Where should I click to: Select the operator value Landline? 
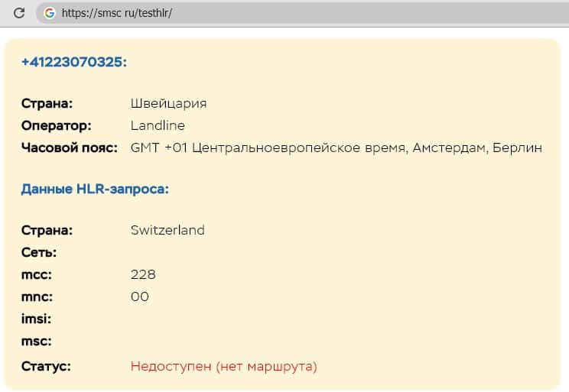pos(158,125)
